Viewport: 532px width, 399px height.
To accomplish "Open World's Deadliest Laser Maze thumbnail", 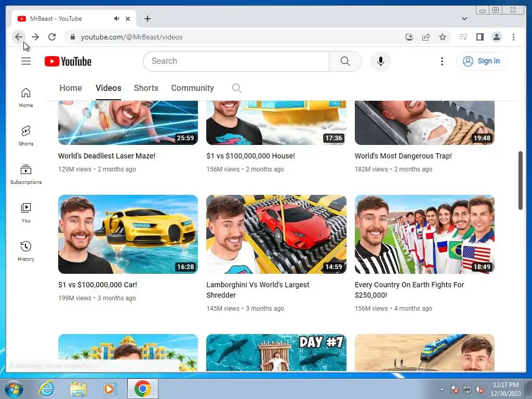I will pyautogui.click(x=128, y=123).
